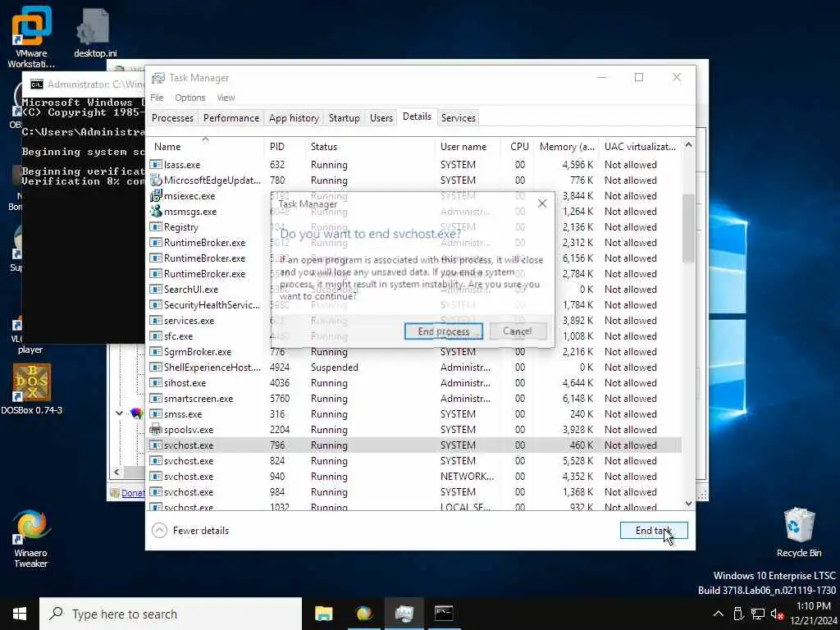Open the browser icon on the taskbar

[x=363, y=614]
